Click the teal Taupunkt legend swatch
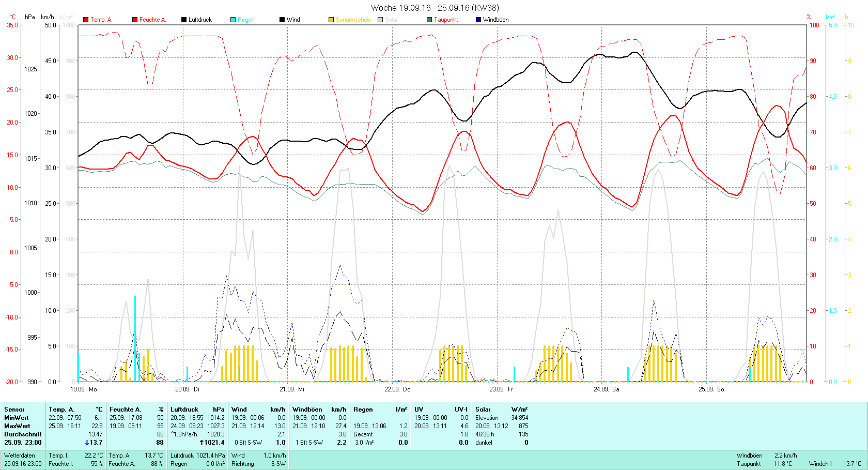 (x=429, y=20)
